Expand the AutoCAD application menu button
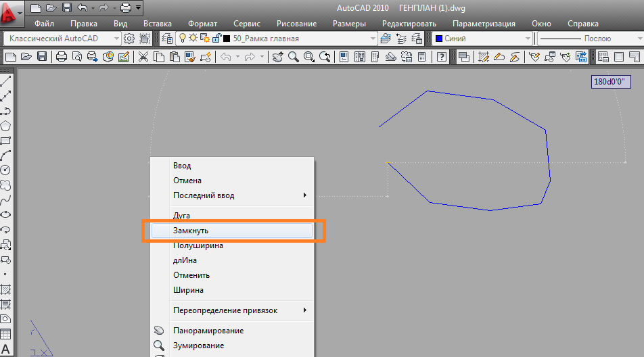 click(x=11, y=12)
